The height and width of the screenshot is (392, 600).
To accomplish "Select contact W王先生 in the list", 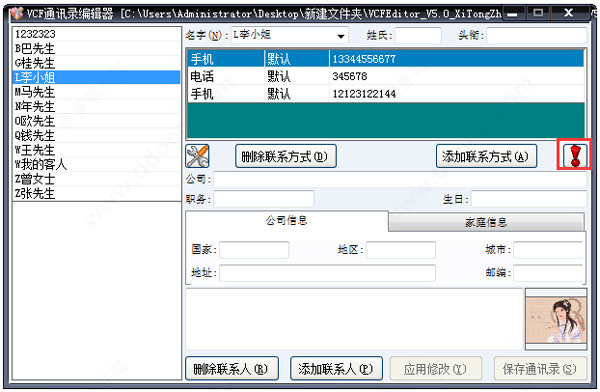I will tap(96, 150).
